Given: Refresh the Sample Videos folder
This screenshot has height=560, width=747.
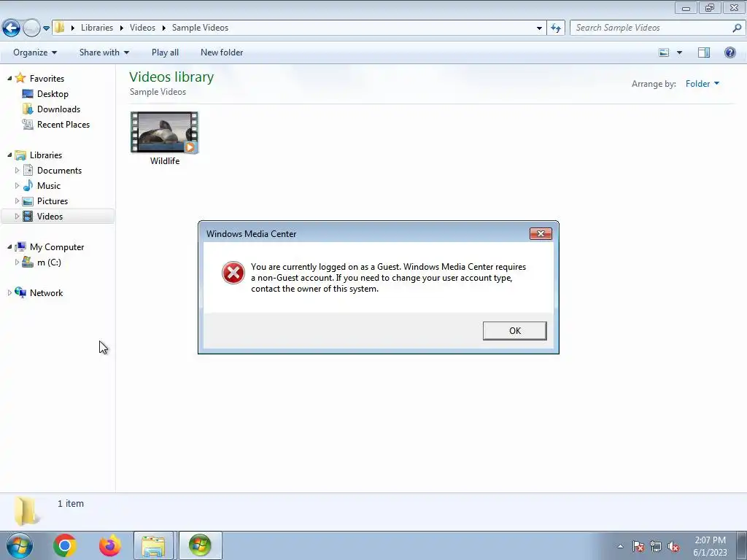Looking at the screenshot, I should 556,28.
